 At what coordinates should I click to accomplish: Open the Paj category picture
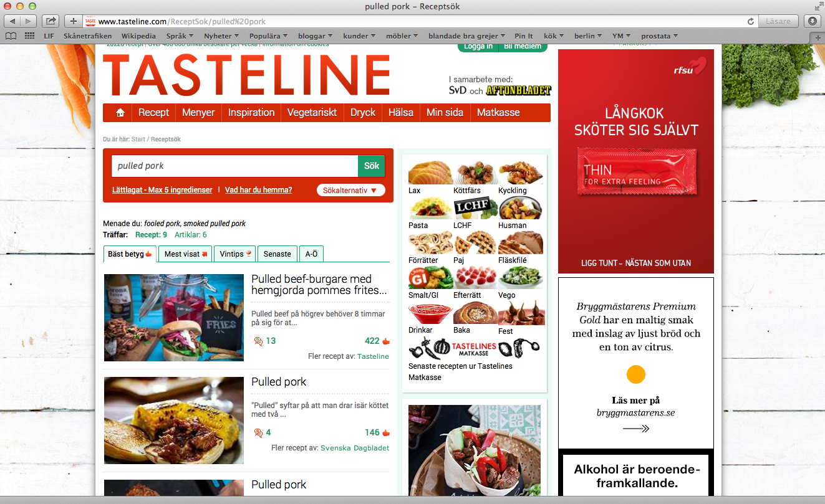(x=476, y=242)
